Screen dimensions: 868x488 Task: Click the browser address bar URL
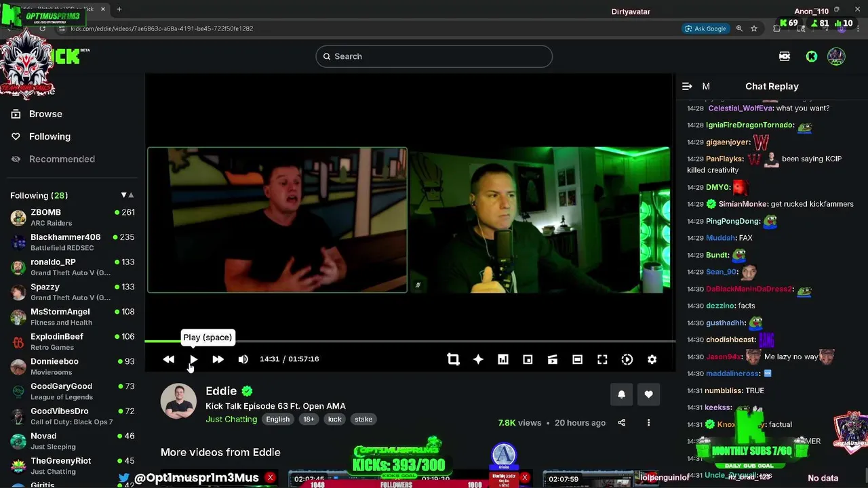point(161,28)
